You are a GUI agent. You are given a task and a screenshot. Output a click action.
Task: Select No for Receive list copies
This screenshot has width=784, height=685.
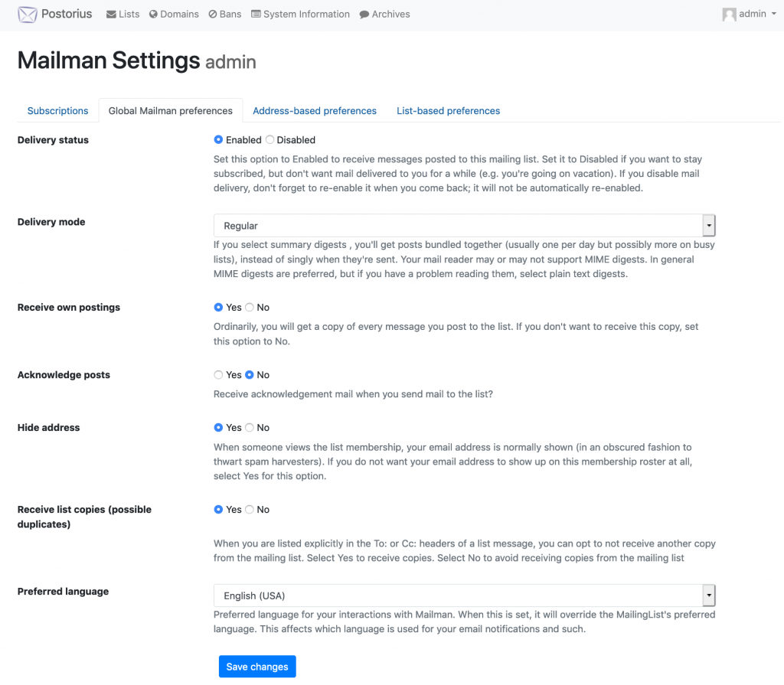pyautogui.click(x=250, y=510)
